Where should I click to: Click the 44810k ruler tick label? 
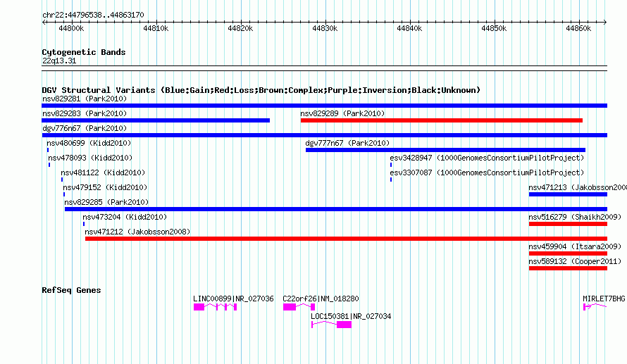coord(156,28)
